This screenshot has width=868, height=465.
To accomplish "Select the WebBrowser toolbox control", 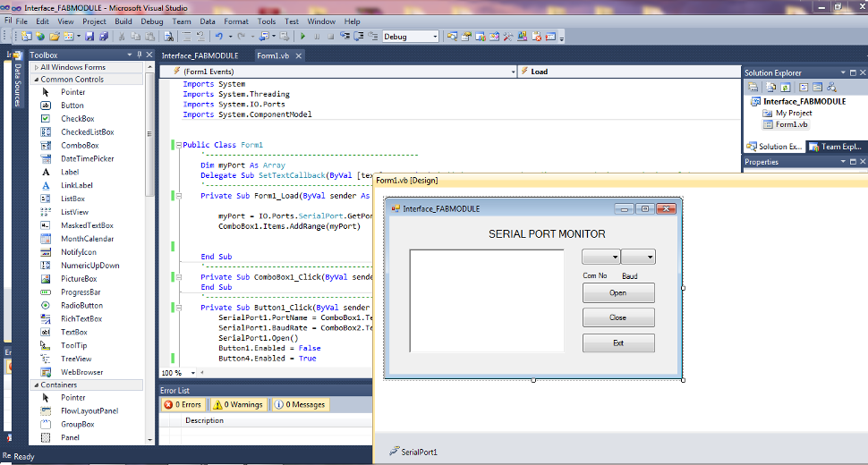I will (x=82, y=372).
